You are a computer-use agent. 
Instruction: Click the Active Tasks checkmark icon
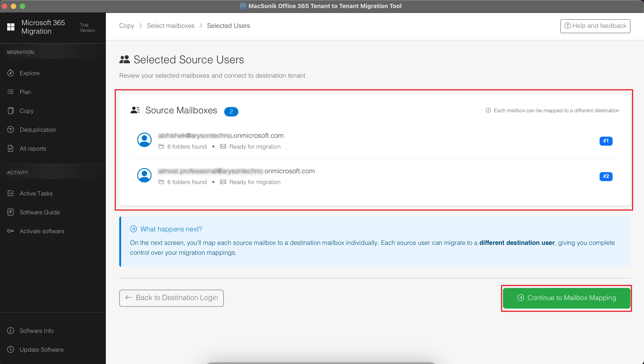[x=11, y=193]
